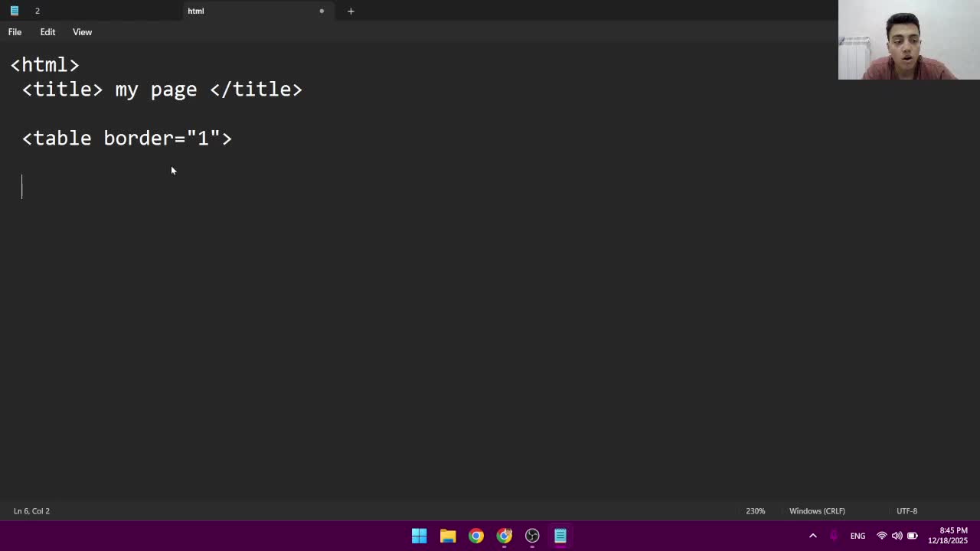The height and width of the screenshot is (551, 980).
Task: Click the Ln 6, Col 2 indicator
Action: pos(31,511)
